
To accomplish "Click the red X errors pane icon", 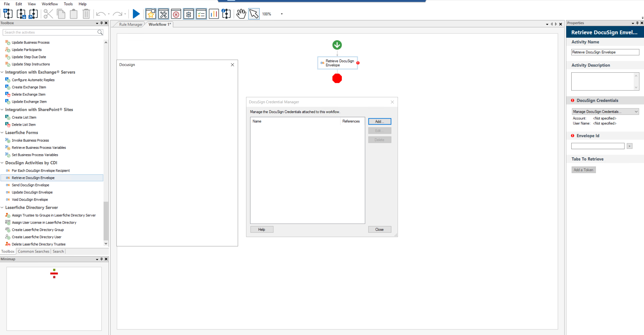I will tap(176, 14).
